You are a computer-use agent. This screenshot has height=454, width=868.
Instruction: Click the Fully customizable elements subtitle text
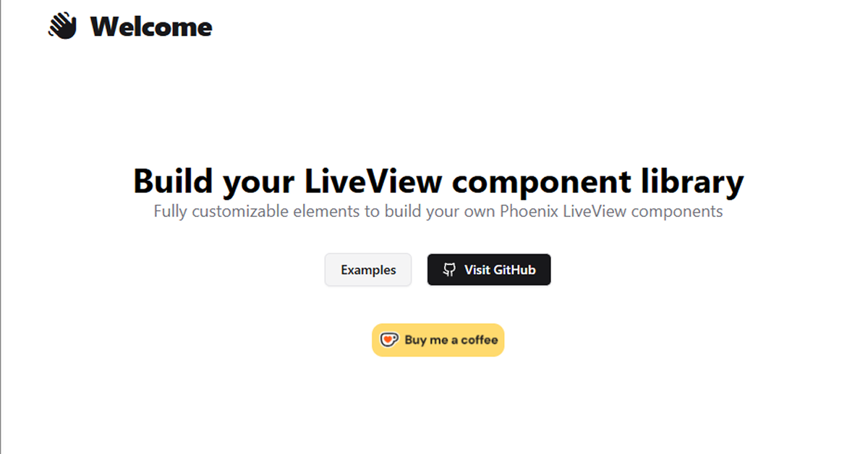tap(438, 212)
